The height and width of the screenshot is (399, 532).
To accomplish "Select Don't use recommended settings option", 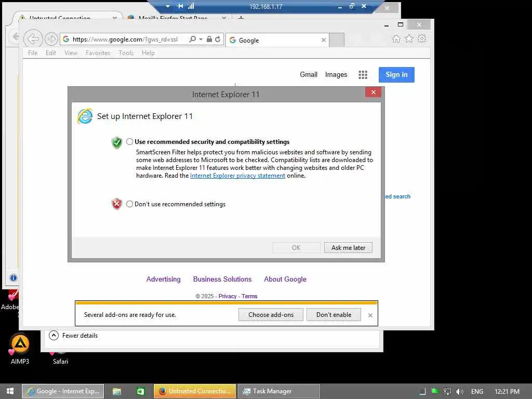I will (x=129, y=204).
